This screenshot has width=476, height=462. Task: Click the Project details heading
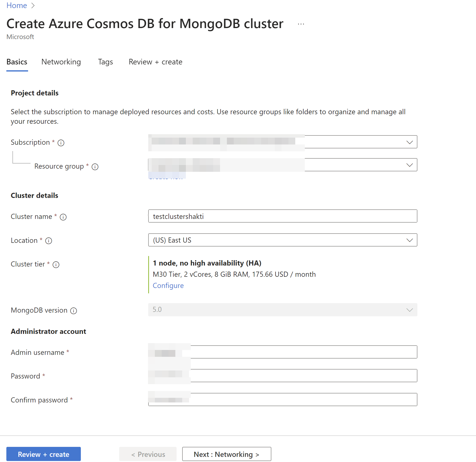(x=35, y=93)
